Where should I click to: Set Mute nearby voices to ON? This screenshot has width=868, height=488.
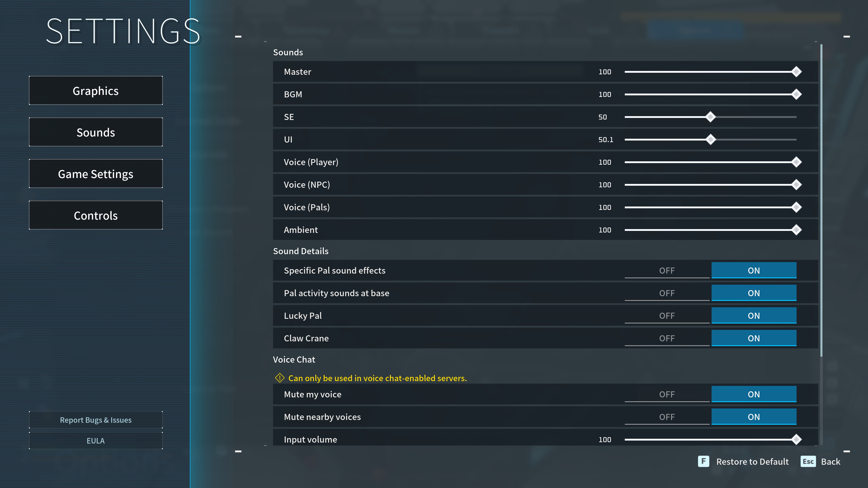click(x=754, y=417)
